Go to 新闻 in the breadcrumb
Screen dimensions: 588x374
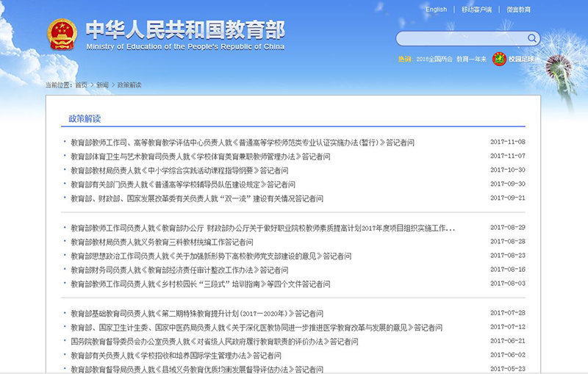tap(102, 85)
